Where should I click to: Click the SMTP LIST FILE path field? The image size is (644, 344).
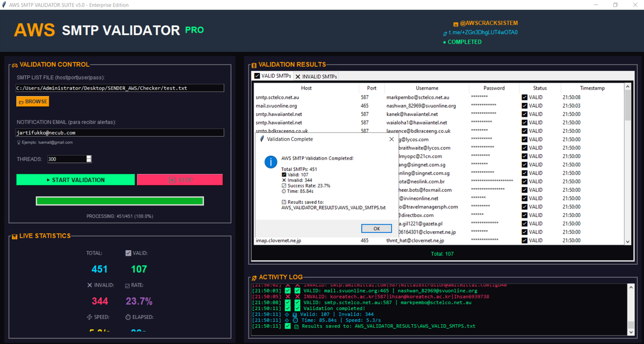pos(120,88)
